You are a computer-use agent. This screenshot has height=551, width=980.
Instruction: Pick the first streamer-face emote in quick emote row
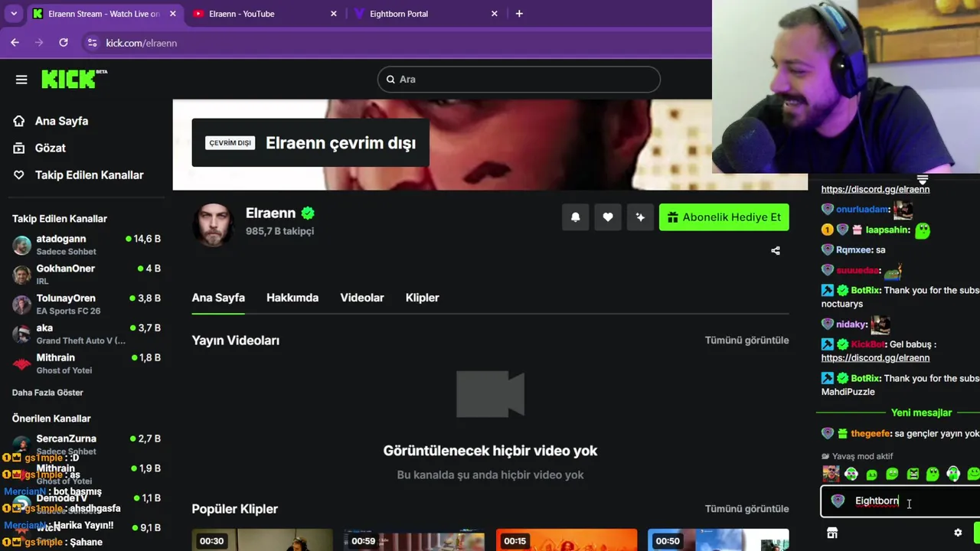(x=831, y=474)
